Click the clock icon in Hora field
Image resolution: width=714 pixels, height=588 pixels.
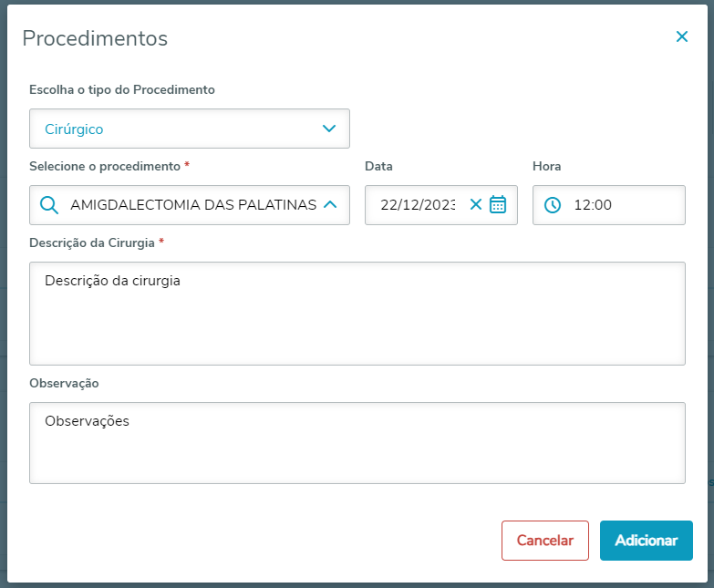tap(553, 205)
